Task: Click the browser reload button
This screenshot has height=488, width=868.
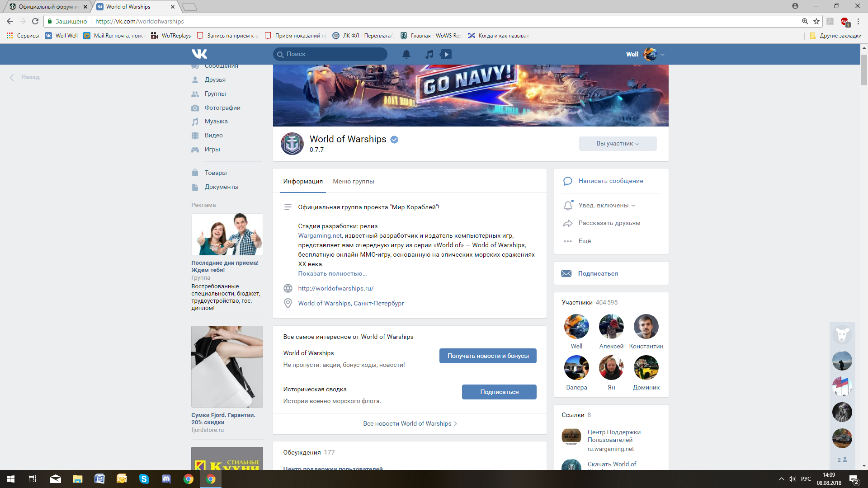Action: pyautogui.click(x=35, y=21)
